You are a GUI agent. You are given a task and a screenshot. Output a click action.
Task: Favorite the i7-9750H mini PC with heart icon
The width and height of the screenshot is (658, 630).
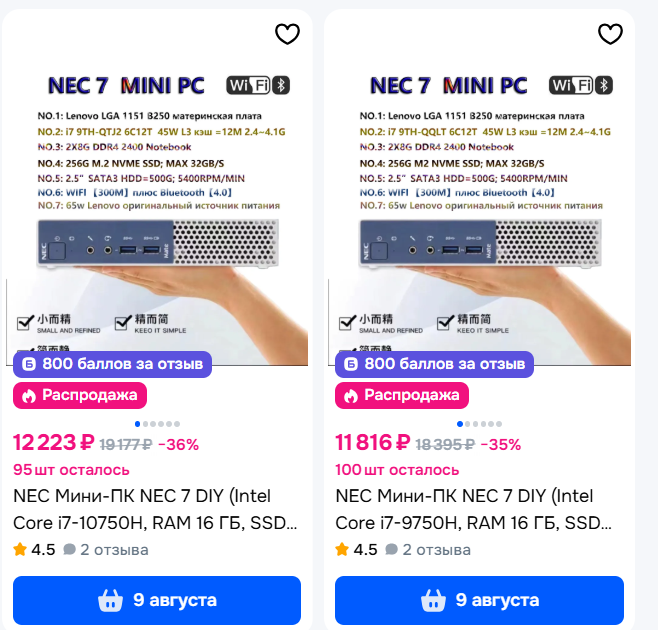[610, 34]
